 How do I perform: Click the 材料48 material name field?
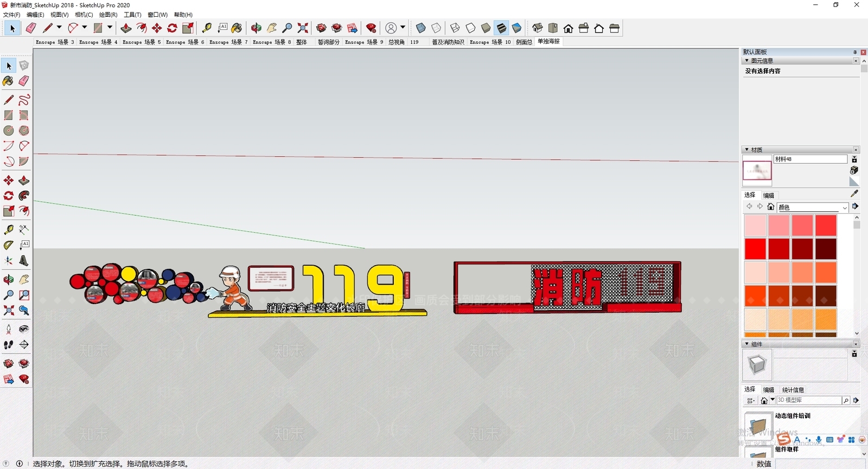810,159
